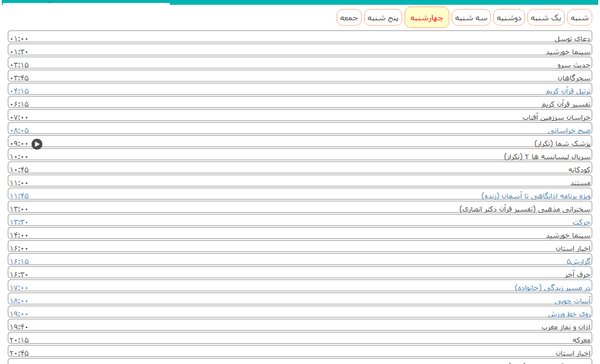Click the ۰۹:۰۰ time value
Image resolution: width=600 pixels, height=364 pixels.
tap(18, 144)
